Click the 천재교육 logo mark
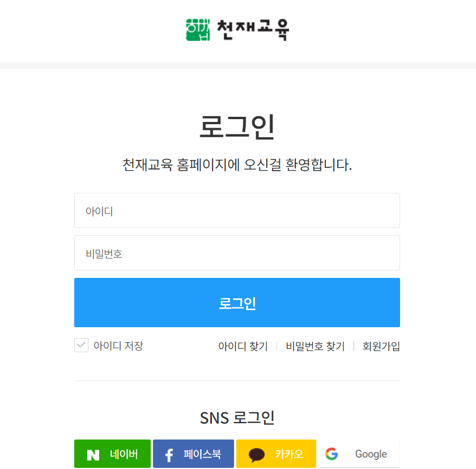Viewport: 476px width, 469px height. [197, 30]
